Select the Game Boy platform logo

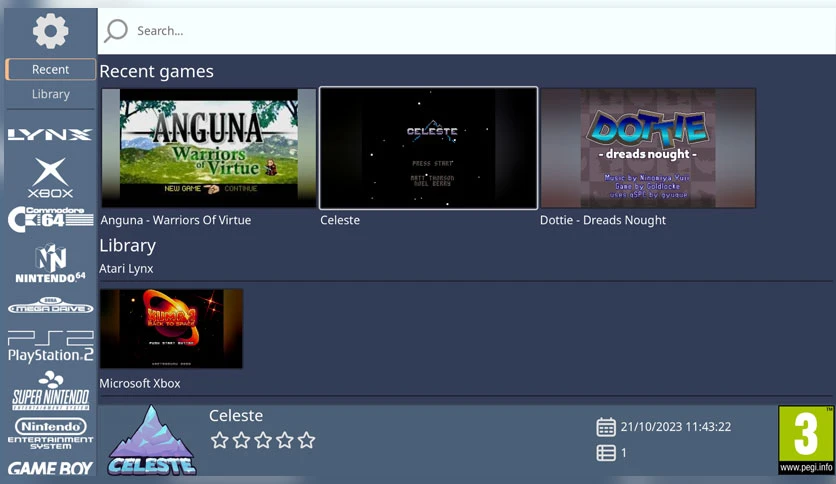click(51, 468)
